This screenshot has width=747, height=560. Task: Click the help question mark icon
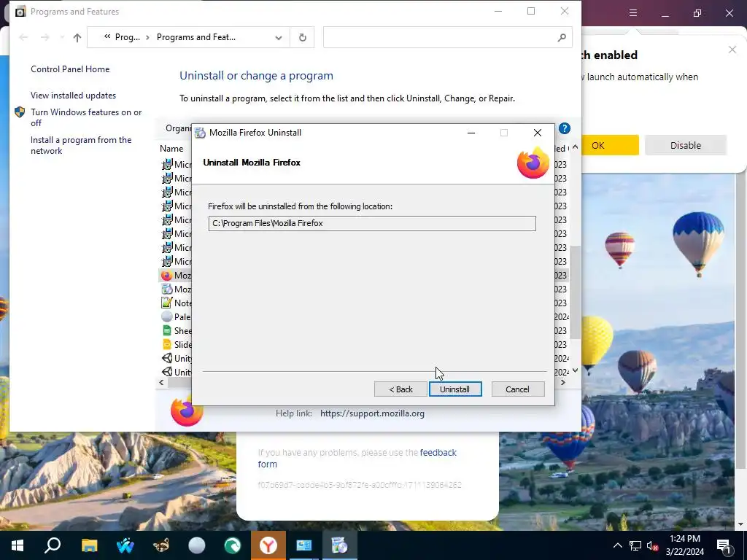coord(565,128)
